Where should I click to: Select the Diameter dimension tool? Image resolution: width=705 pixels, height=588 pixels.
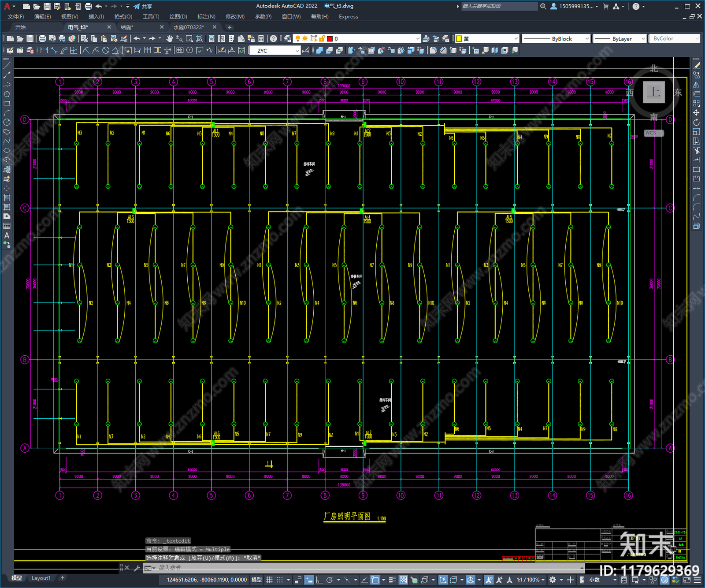click(x=106, y=50)
